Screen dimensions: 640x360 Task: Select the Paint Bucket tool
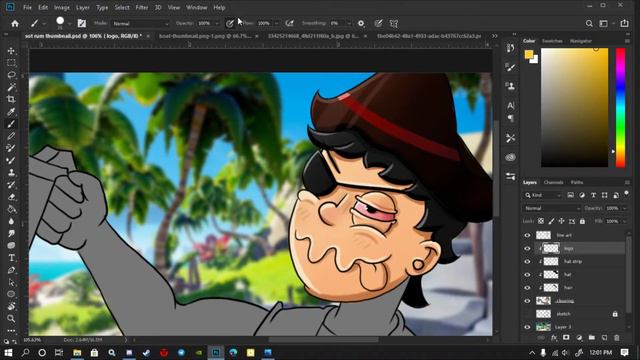click(11, 209)
